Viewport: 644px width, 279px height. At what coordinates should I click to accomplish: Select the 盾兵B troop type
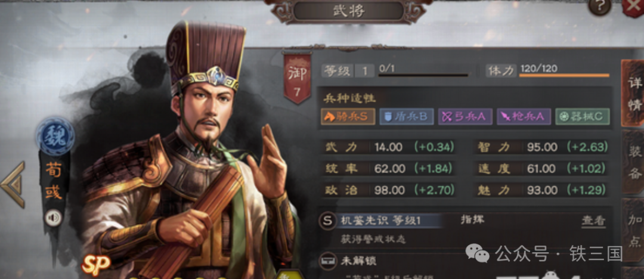(406, 117)
